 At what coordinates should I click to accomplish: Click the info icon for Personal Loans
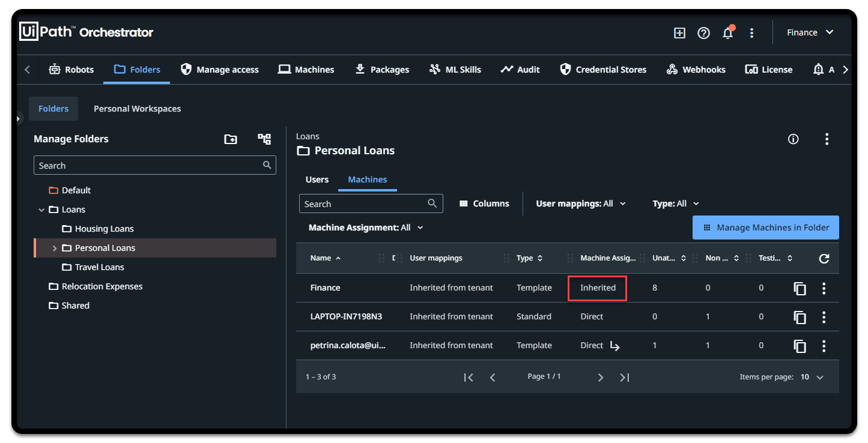[793, 139]
